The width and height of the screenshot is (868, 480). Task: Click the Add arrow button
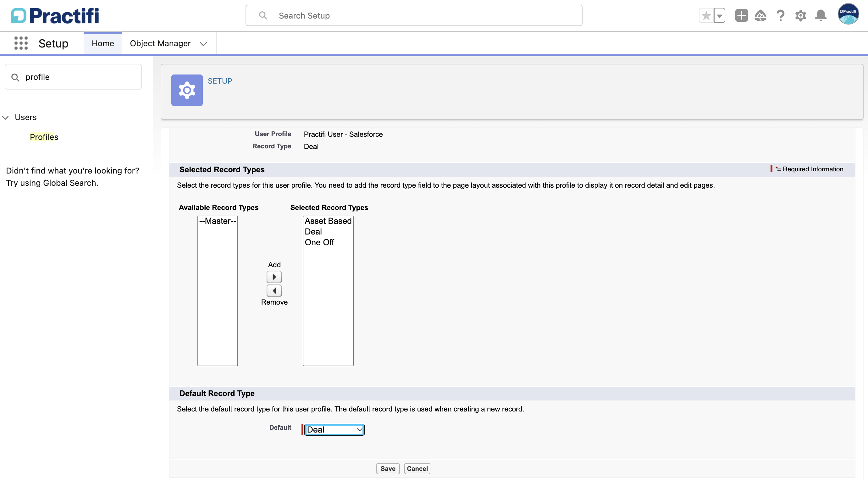(274, 277)
